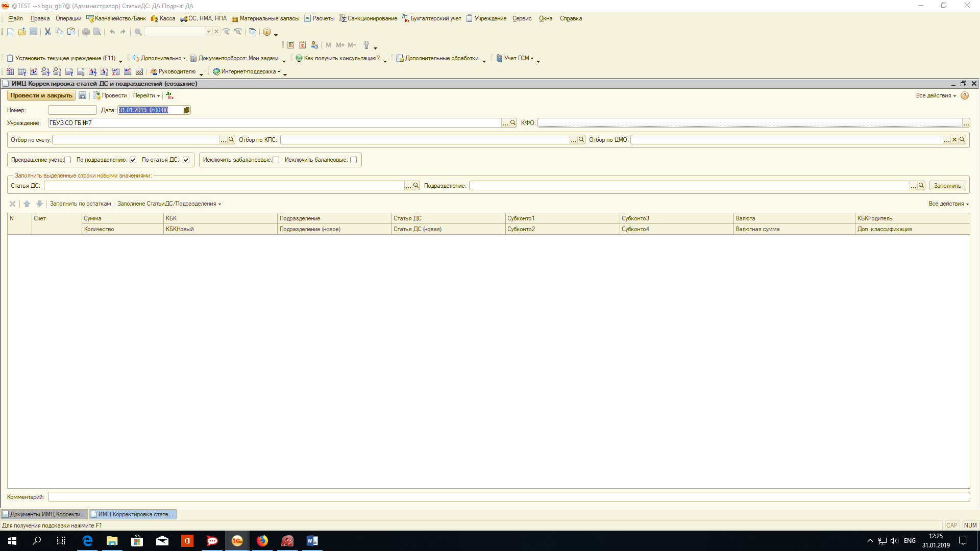Image resolution: width=980 pixels, height=551 pixels.
Task: Click the Заполнить button
Action: [x=947, y=186]
